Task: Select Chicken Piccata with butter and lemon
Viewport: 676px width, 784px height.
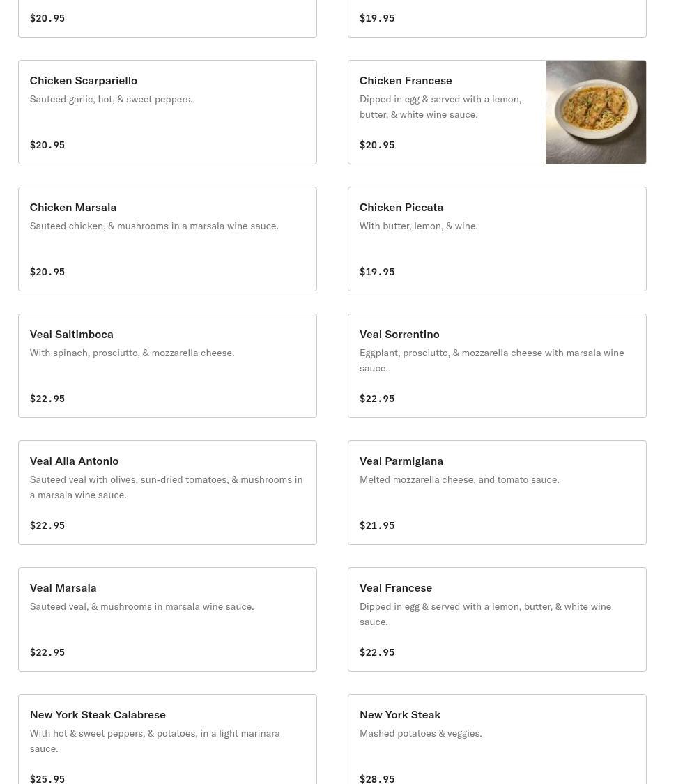Action: pos(497,239)
